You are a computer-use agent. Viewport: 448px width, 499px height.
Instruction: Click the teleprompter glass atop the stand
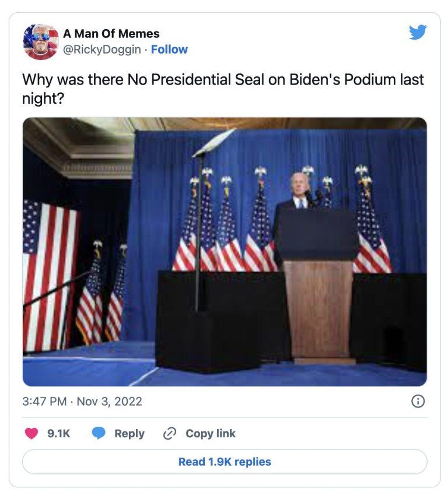pyautogui.click(x=213, y=143)
